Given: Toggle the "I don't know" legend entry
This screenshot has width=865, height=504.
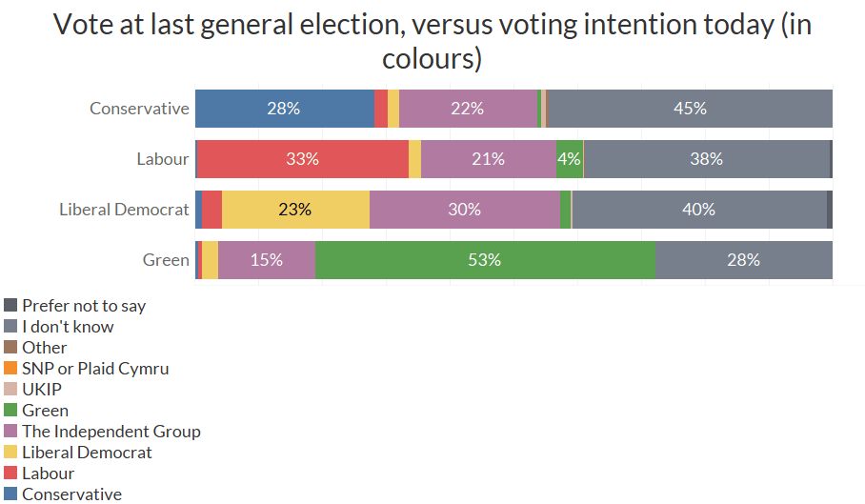Looking at the screenshot, I should 67,326.
